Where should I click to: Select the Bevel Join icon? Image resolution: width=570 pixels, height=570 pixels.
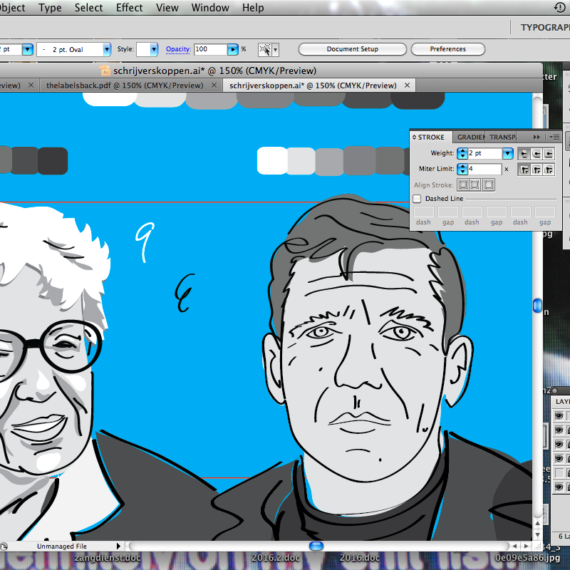549,169
